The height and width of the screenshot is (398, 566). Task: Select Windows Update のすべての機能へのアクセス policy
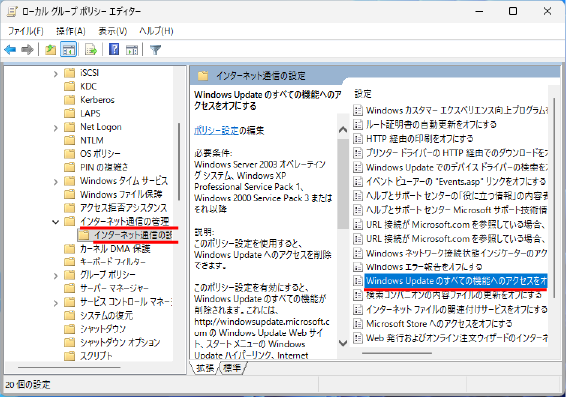click(x=456, y=281)
